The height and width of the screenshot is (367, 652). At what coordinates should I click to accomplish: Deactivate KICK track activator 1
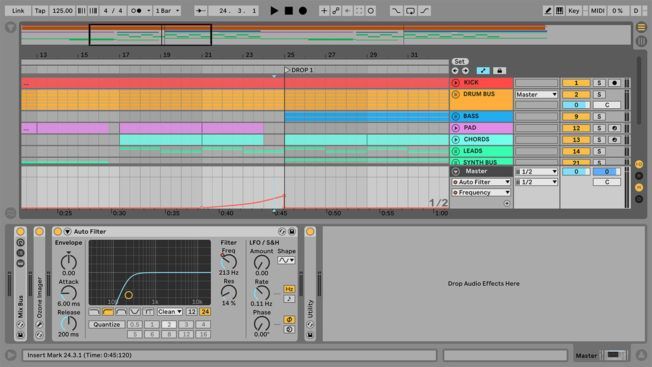[x=576, y=83]
